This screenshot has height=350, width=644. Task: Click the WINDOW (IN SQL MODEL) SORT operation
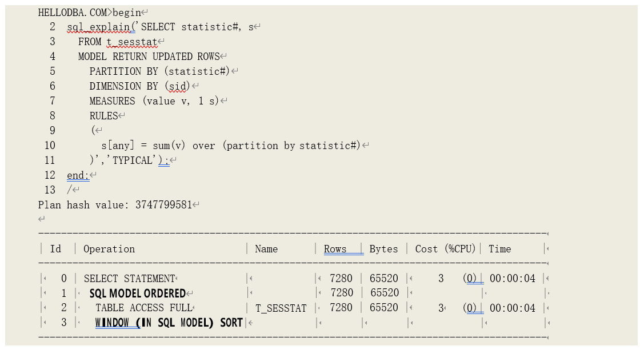169,323
